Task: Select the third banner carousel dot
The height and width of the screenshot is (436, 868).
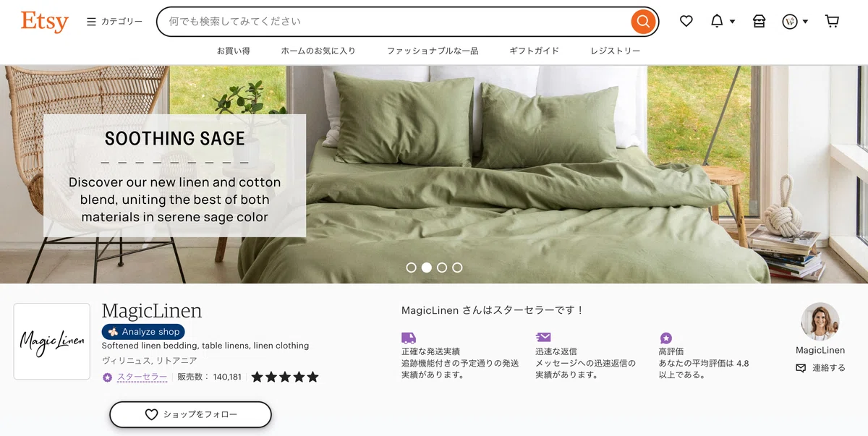Action: click(x=442, y=268)
